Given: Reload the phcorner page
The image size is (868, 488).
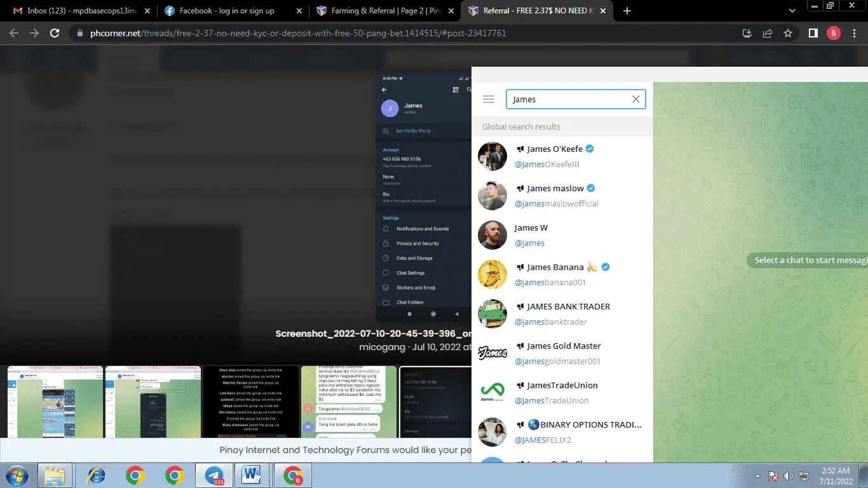Looking at the screenshot, I should click(x=55, y=33).
